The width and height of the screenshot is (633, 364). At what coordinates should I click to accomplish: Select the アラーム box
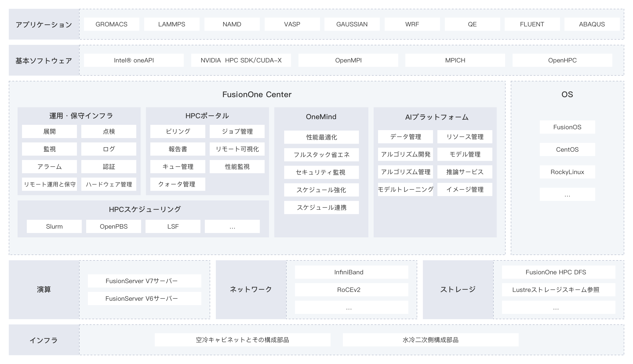click(x=49, y=166)
